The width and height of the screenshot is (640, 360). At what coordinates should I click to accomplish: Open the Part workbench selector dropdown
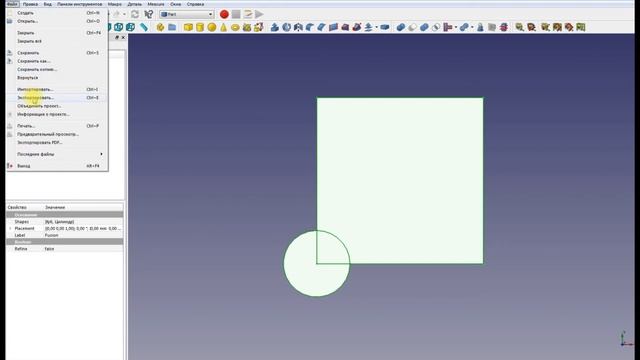tap(187, 14)
